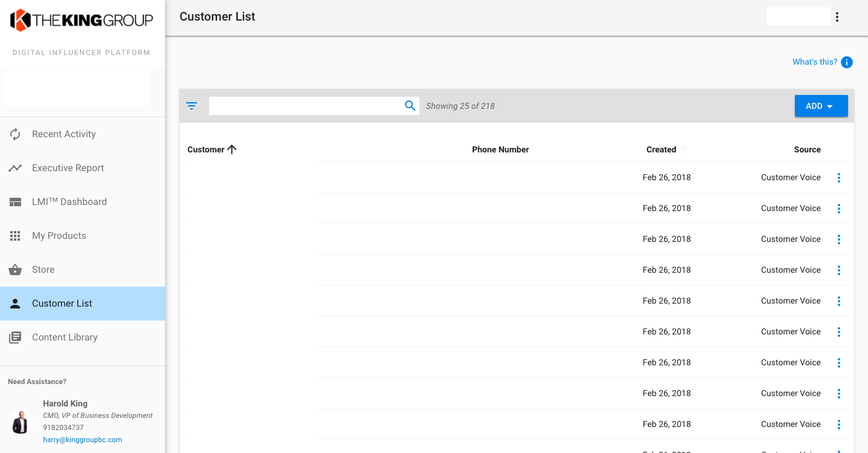Click the 'Need Assistance?' heading
This screenshot has height=453, width=868.
[x=37, y=382]
